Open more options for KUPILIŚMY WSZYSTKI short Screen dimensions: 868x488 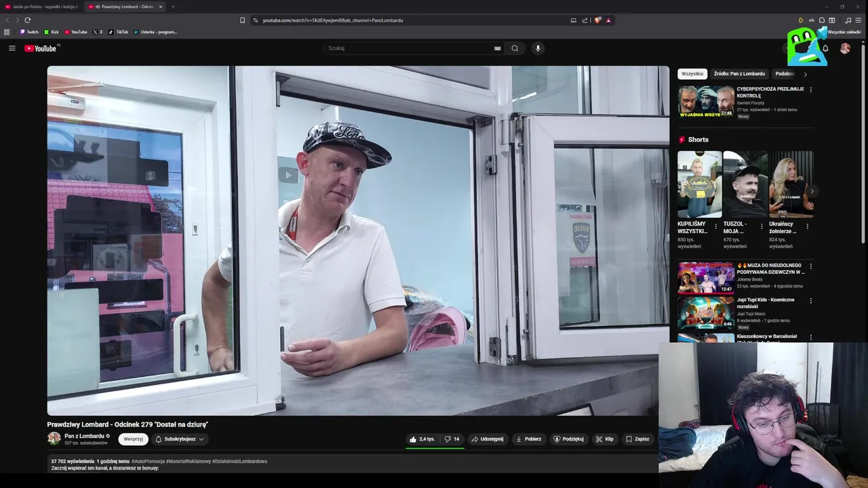point(715,226)
